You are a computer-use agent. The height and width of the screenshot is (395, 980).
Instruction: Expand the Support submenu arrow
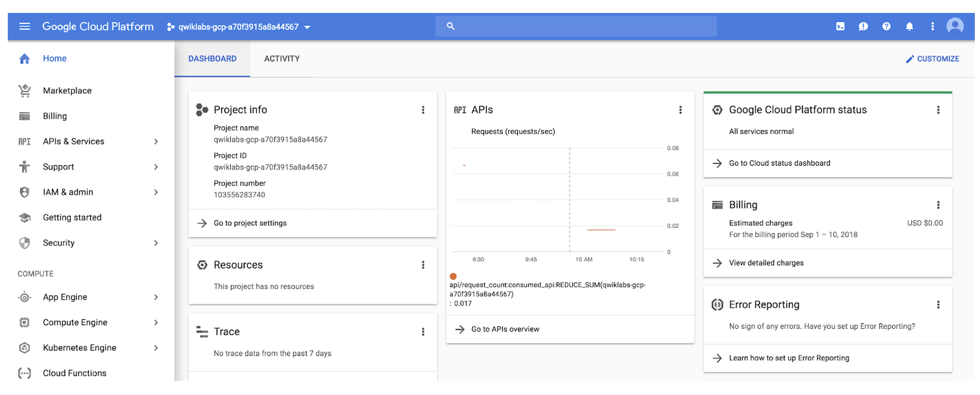pos(156,167)
